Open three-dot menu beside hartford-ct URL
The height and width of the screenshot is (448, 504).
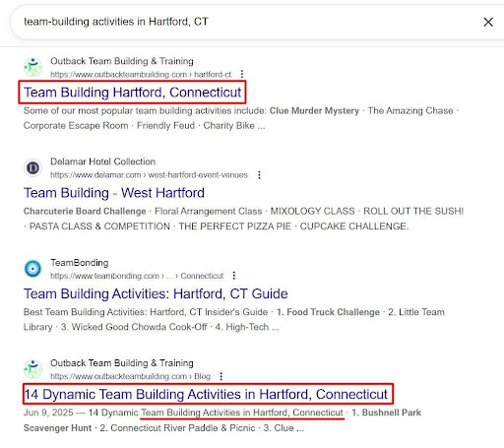click(x=242, y=74)
